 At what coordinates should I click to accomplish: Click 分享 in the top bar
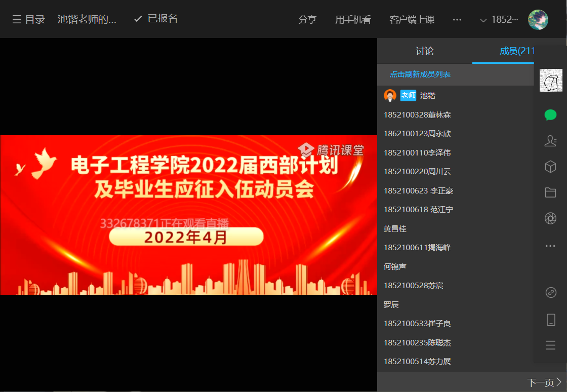point(307,20)
